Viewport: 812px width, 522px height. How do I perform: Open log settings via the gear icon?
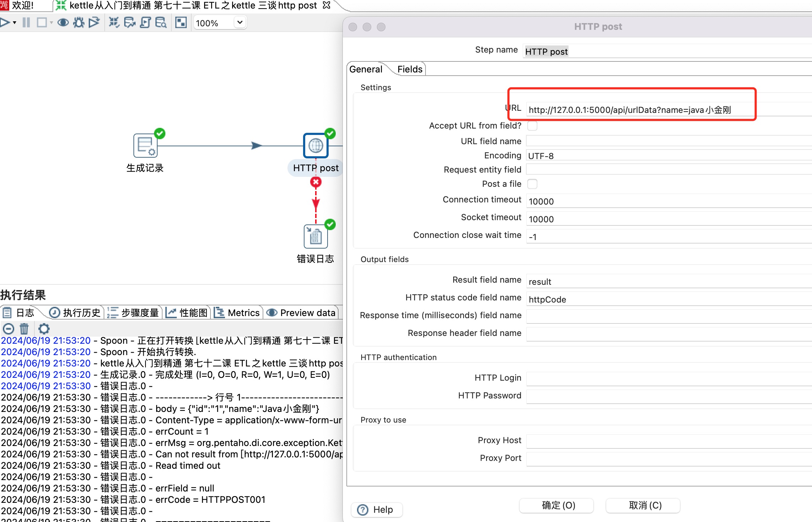click(44, 329)
